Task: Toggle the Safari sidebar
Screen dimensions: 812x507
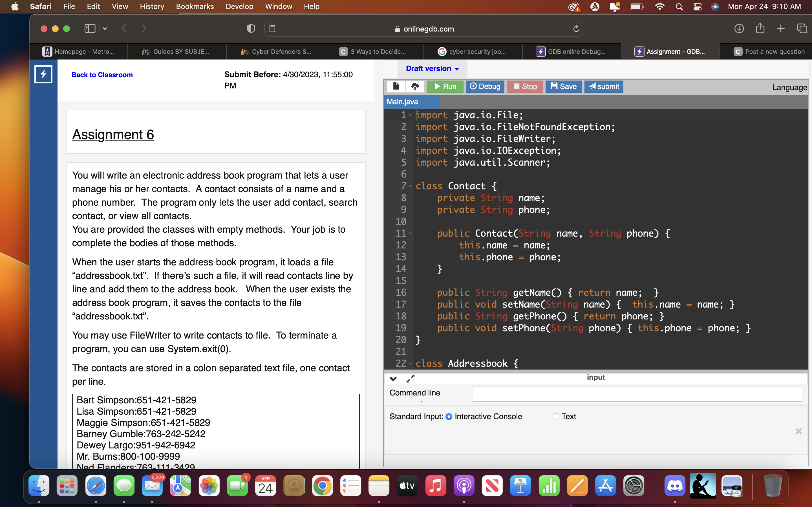Action: [89, 28]
